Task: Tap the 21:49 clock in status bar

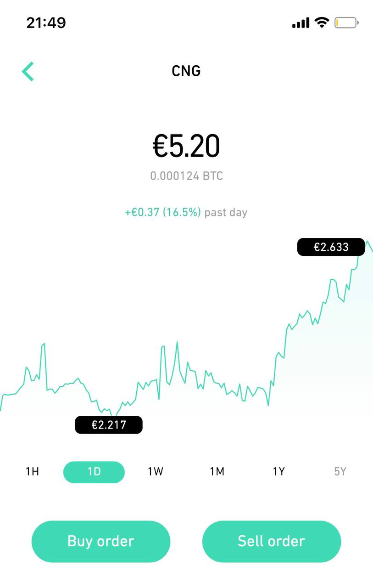Action: coord(46,23)
